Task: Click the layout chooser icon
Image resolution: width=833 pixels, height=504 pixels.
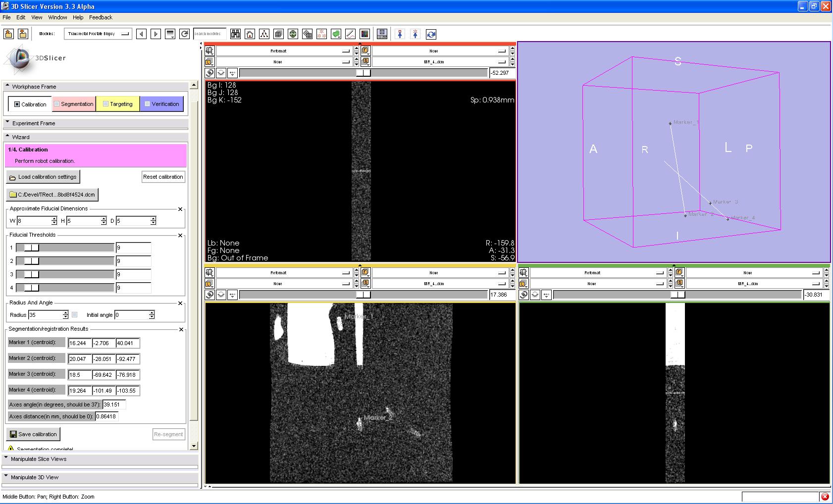Action: coord(382,34)
